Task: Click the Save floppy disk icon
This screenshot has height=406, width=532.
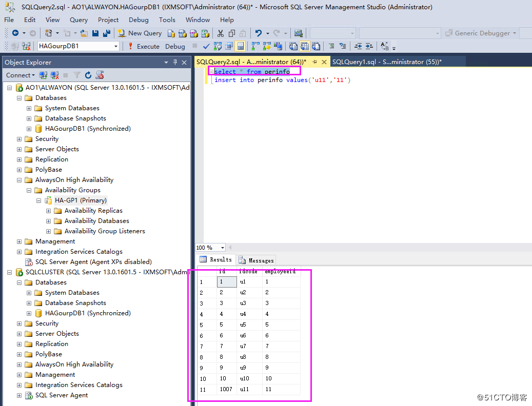Action: (x=95, y=33)
